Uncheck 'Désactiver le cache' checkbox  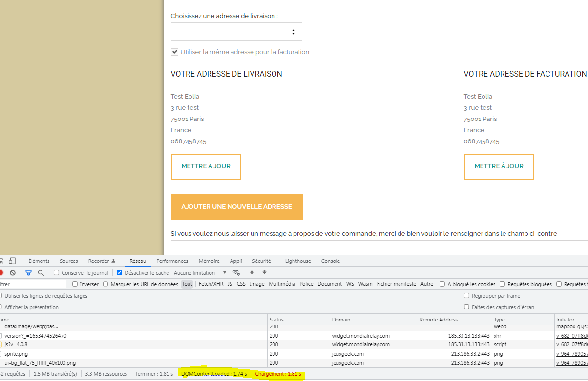click(x=120, y=273)
